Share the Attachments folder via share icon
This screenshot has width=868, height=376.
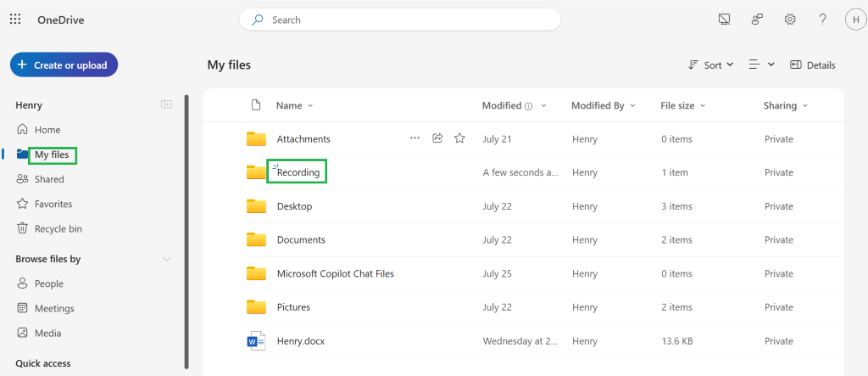point(437,138)
